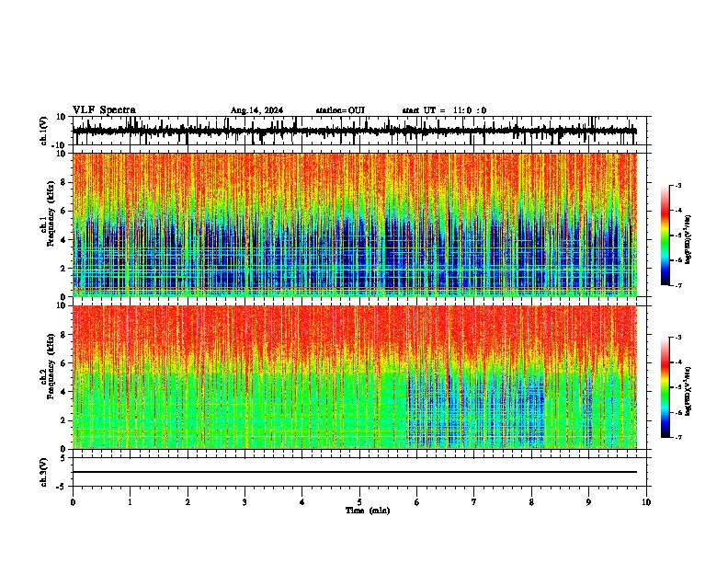Click the ch.1 spectrogram color bar
The height and width of the screenshot is (563, 728).
(665, 236)
